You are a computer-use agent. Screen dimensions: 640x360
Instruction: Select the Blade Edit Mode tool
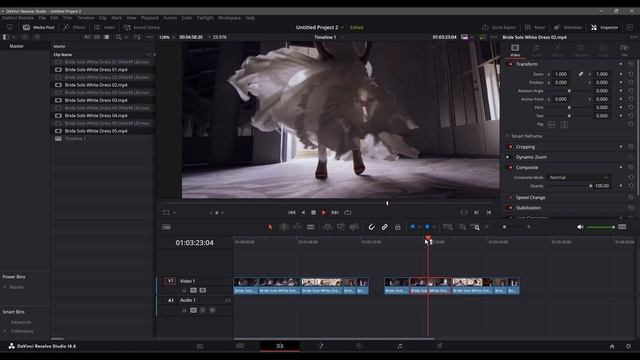point(311,227)
